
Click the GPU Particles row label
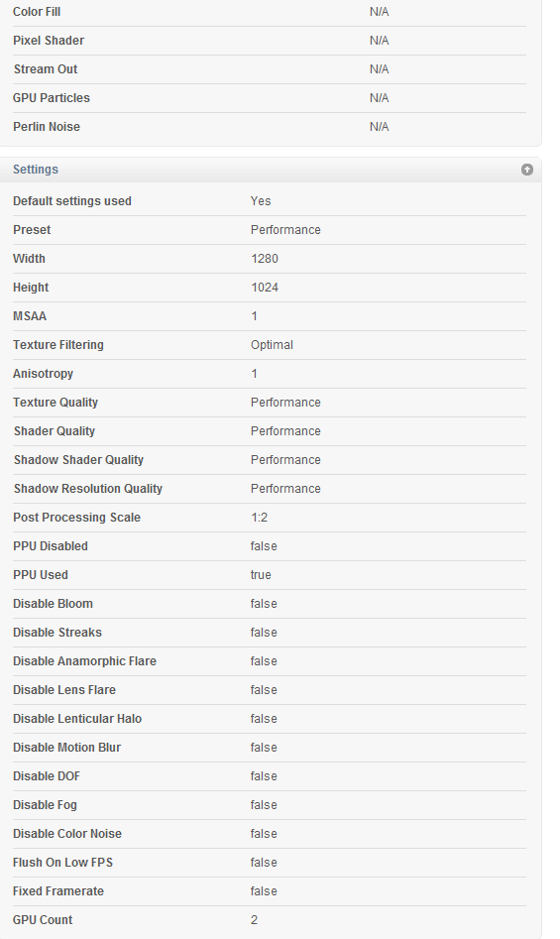52,98
